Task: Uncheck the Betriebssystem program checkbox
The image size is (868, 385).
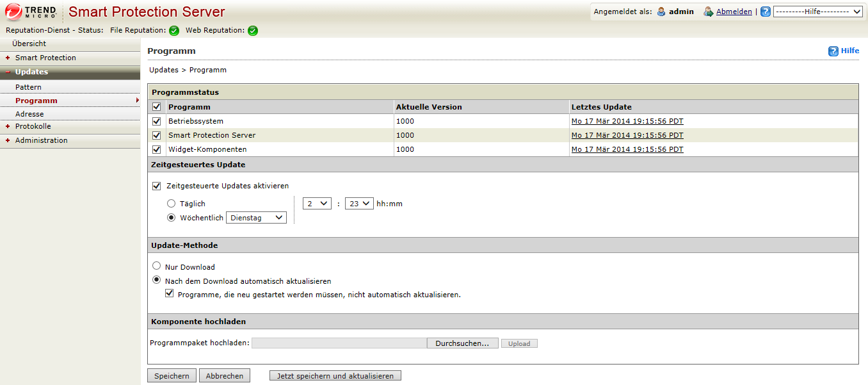Action: [x=157, y=121]
